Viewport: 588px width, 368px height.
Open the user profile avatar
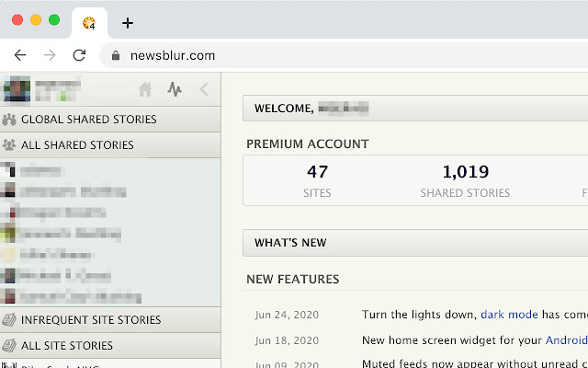coord(17,89)
